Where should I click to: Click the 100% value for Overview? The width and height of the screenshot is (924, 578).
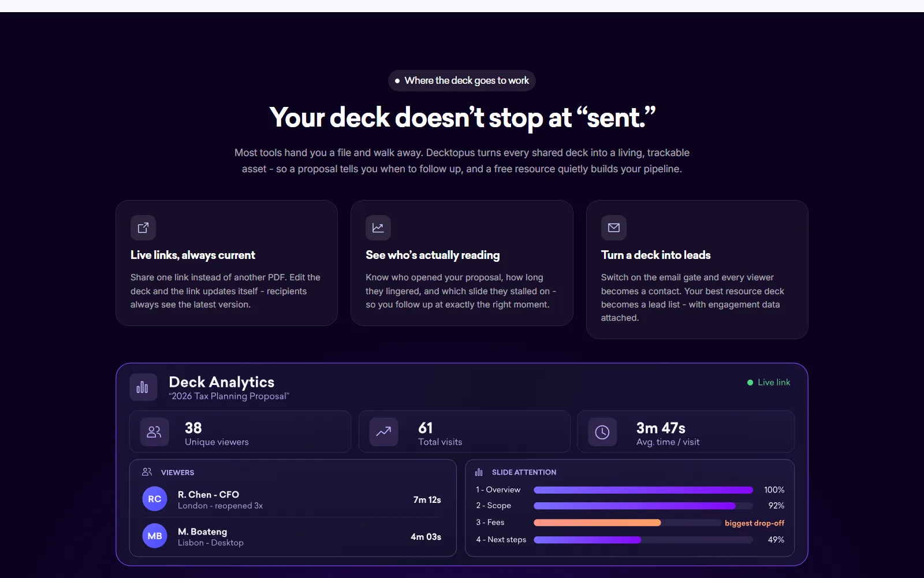[x=774, y=490]
